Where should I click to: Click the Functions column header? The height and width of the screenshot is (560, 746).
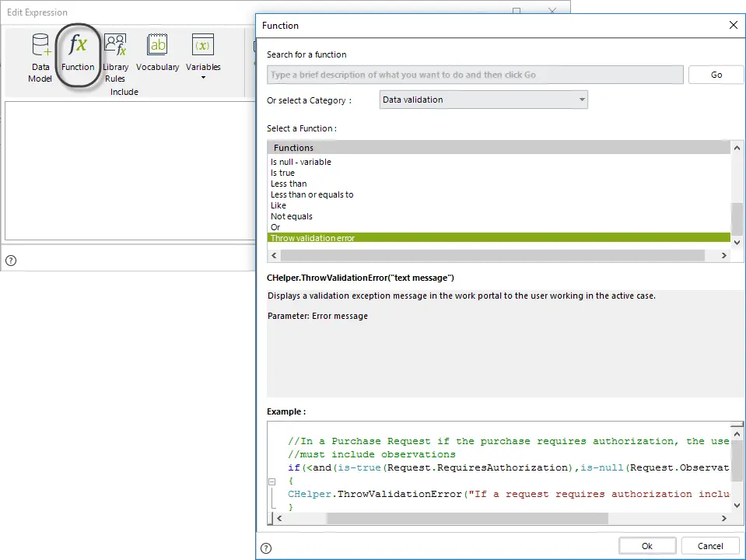499,148
